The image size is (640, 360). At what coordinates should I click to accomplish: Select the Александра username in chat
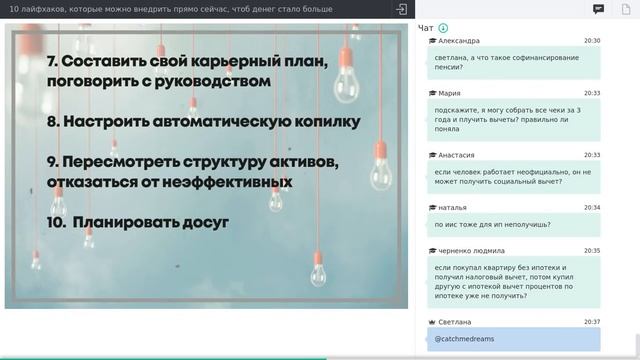pos(459,41)
